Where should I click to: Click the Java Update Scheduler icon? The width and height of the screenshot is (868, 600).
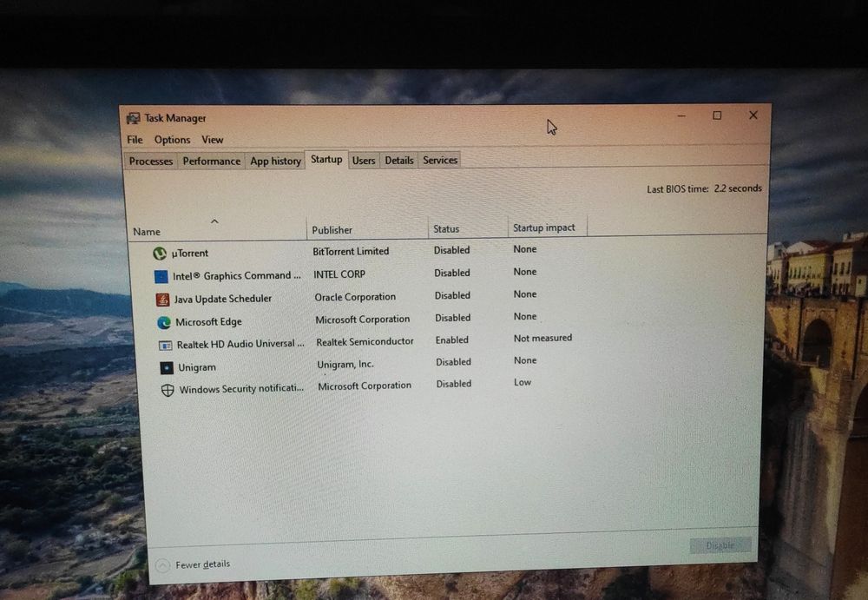[x=162, y=300]
